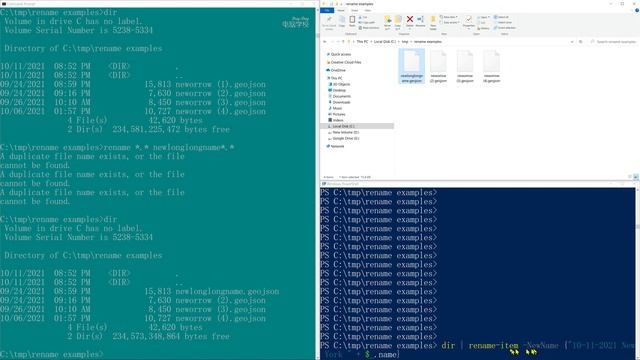Click the Command Prompt window title bar
The image size is (640, 360).
coord(158,4)
